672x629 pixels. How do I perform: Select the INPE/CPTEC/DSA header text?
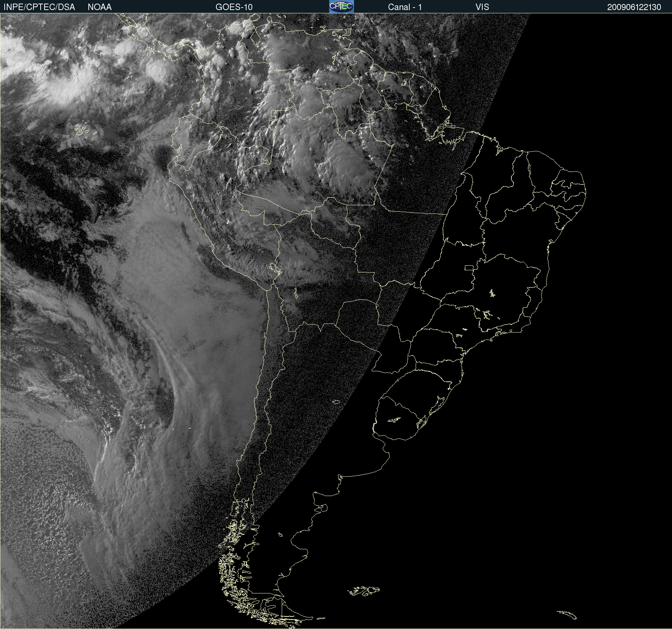tap(39, 7)
